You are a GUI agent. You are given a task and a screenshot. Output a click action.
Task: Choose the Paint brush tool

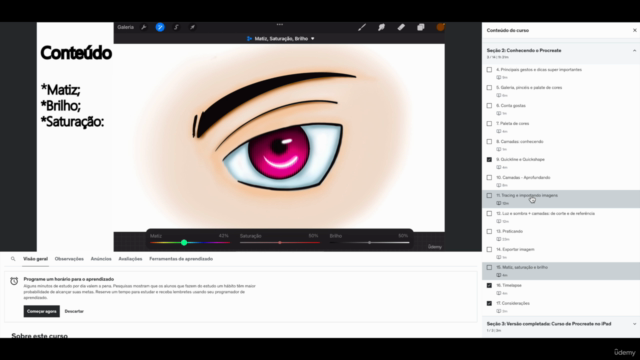(x=362, y=27)
